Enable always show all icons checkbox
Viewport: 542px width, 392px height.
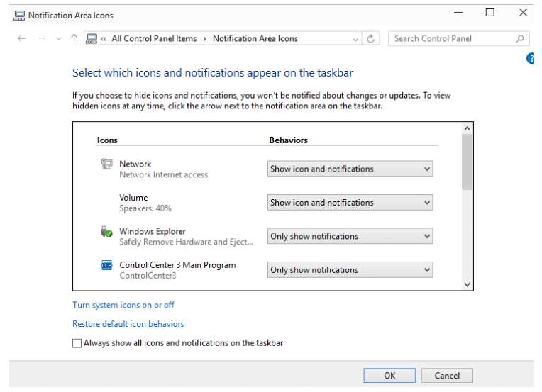tap(77, 343)
